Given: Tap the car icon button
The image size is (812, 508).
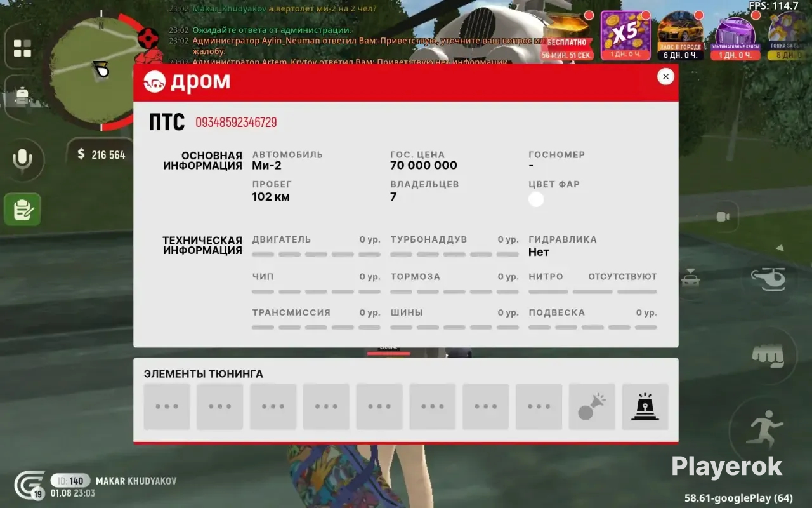Looking at the screenshot, I should coord(690,278).
